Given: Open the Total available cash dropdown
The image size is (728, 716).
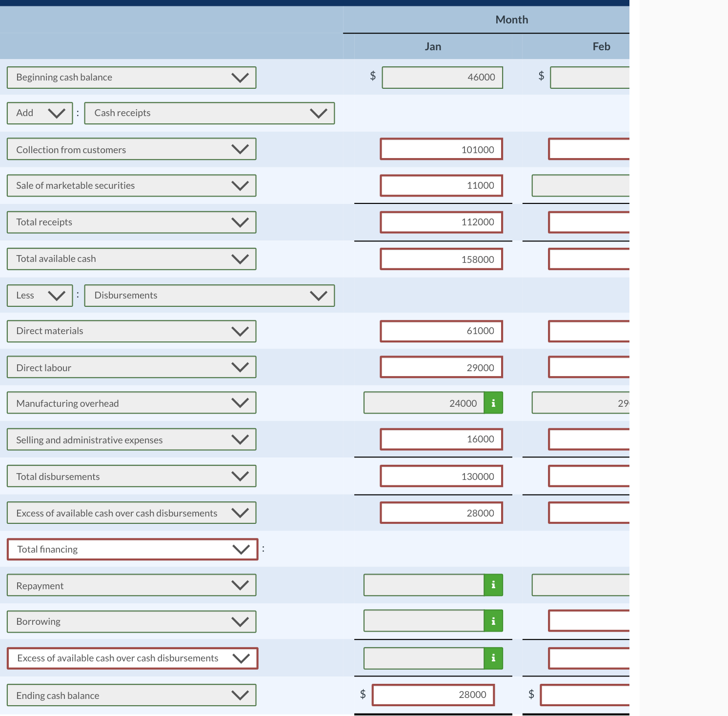Looking at the screenshot, I should tap(132, 259).
